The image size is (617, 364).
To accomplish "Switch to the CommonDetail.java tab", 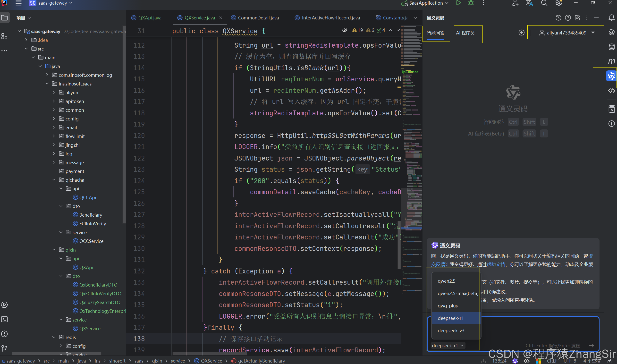I will tap(255, 18).
